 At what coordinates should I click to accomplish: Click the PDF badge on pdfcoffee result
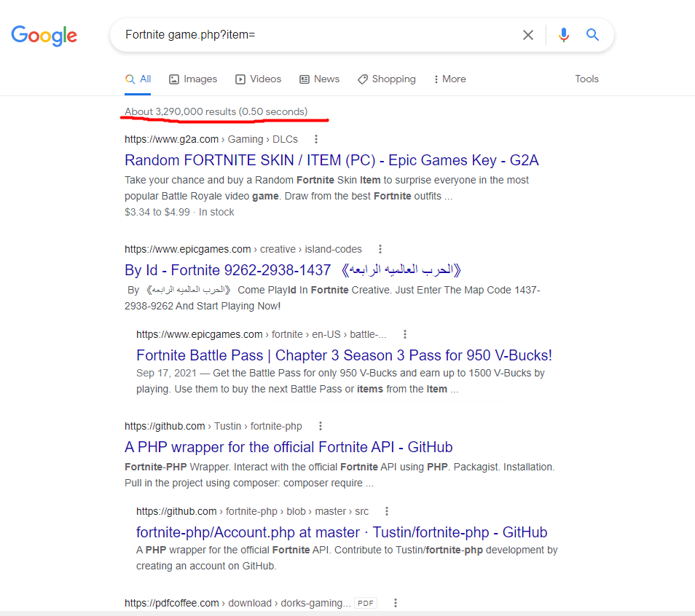click(365, 603)
